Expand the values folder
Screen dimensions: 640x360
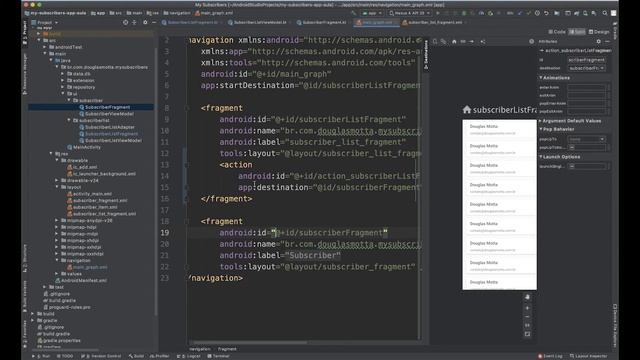point(57,274)
